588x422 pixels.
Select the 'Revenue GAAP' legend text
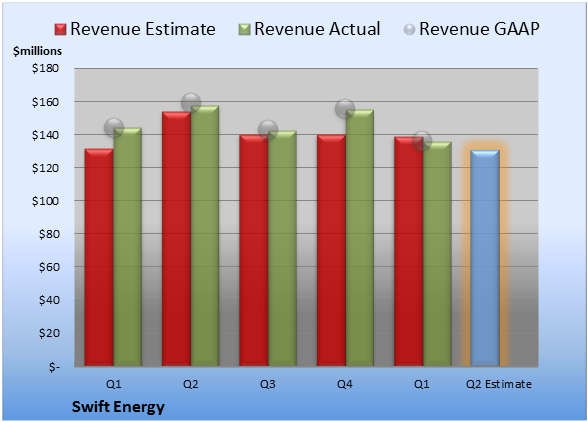pos(479,29)
